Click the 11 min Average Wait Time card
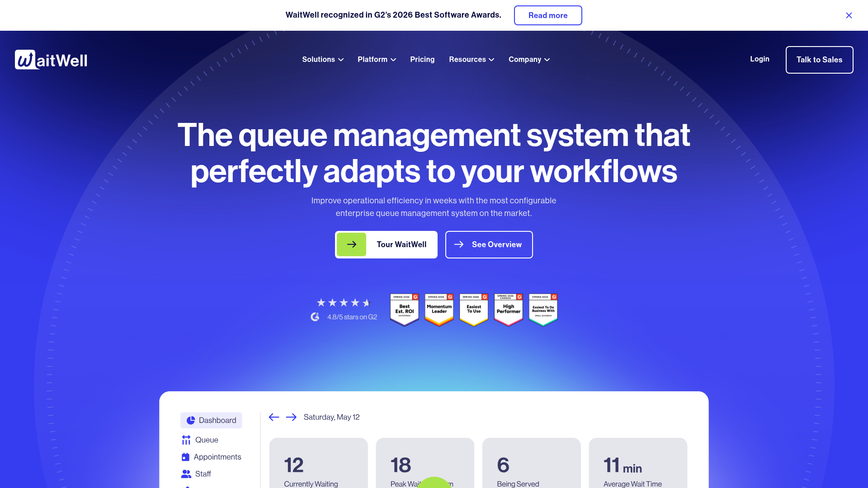 click(x=638, y=463)
